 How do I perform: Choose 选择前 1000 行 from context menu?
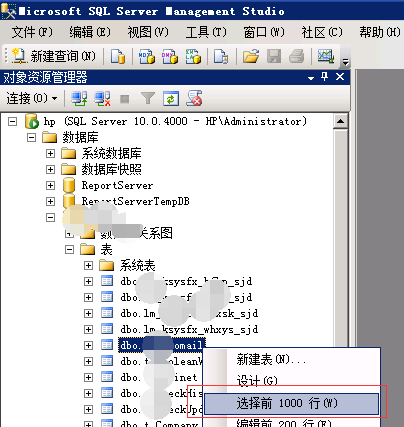(x=292, y=404)
